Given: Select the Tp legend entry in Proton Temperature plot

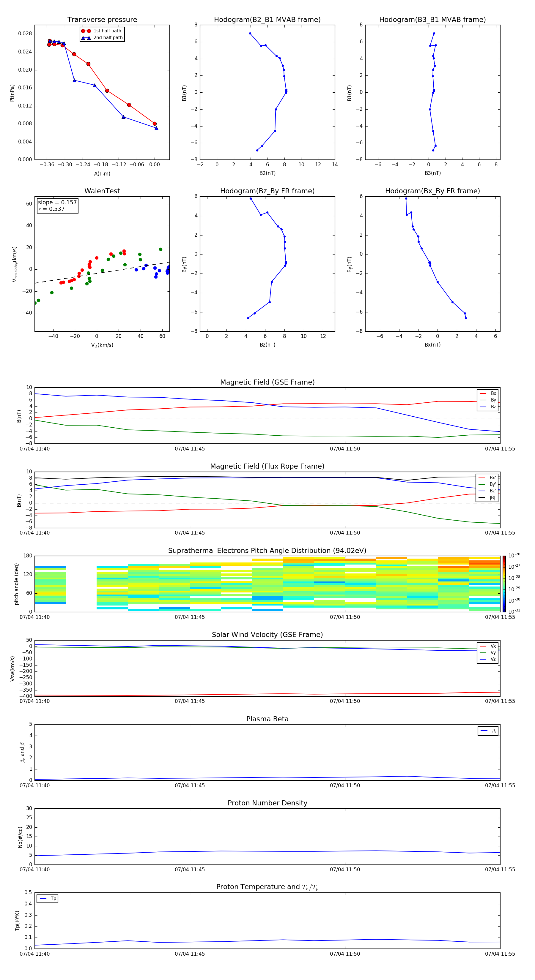Looking at the screenshot, I should pos(48,899).
